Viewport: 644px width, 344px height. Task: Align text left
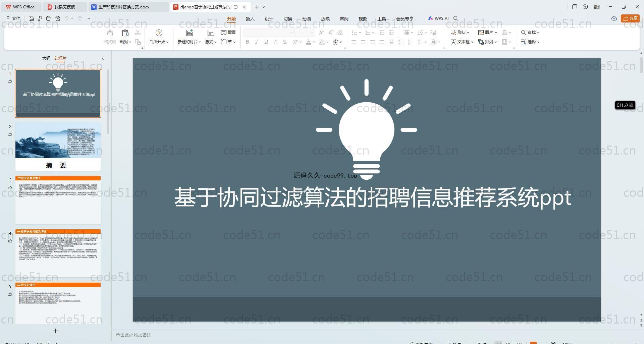point(354,42)
